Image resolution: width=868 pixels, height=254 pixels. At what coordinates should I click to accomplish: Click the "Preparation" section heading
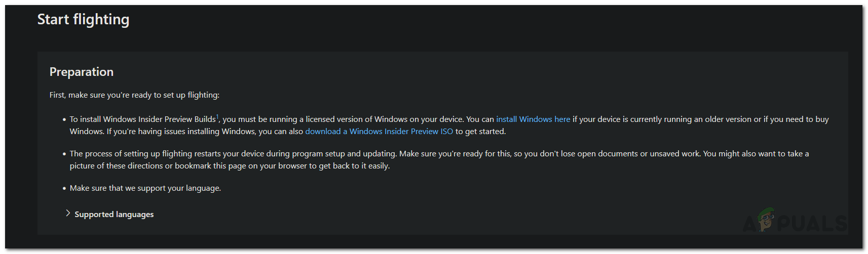tap(82, 72)
